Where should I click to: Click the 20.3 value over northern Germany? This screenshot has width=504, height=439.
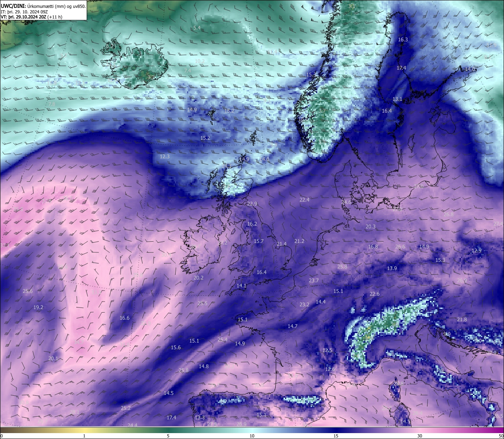pos(371,227)
